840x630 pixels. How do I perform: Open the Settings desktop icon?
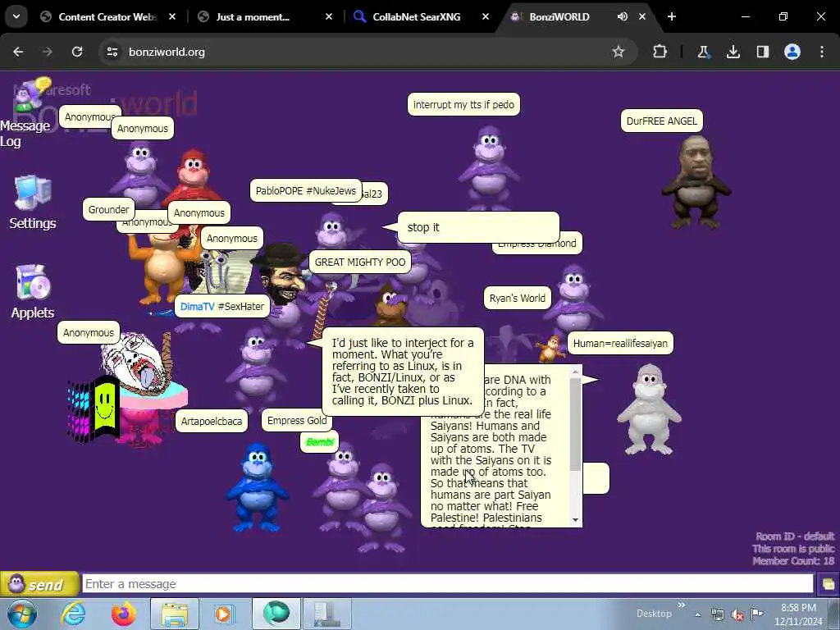pyautogui.click(x=32, y=203)
